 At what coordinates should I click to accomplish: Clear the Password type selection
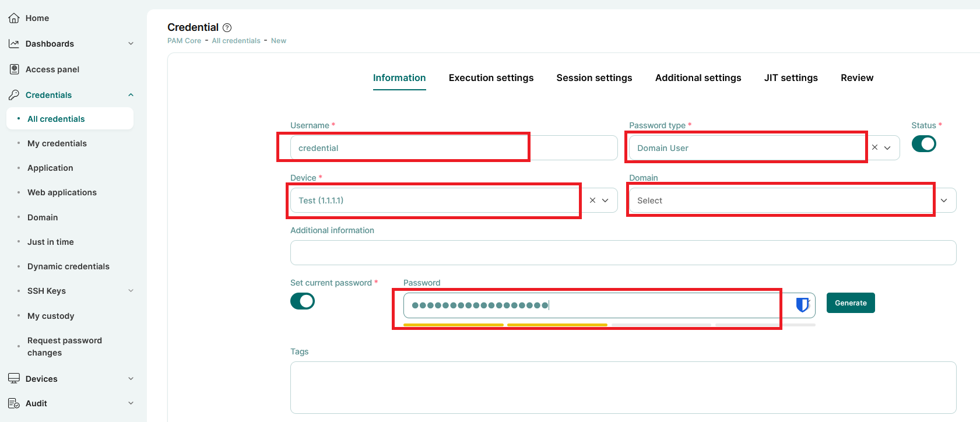[874, 147]
